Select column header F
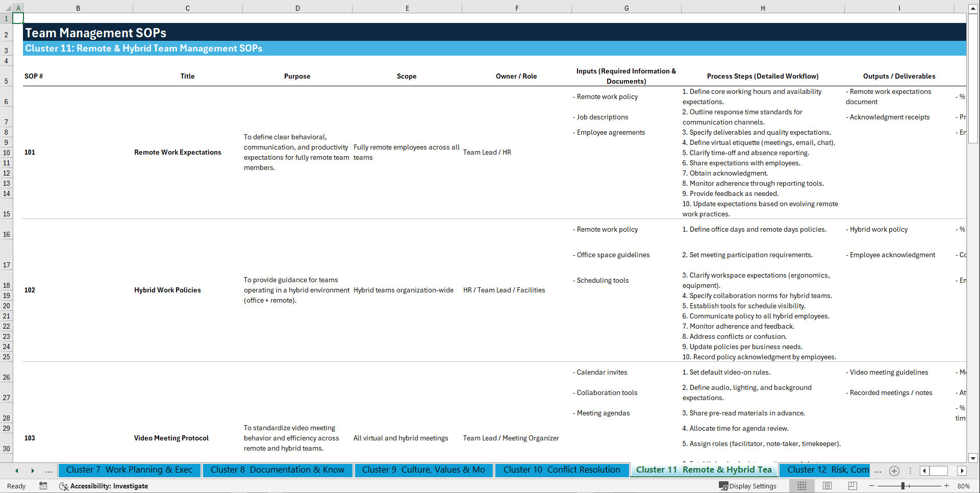 517,8
